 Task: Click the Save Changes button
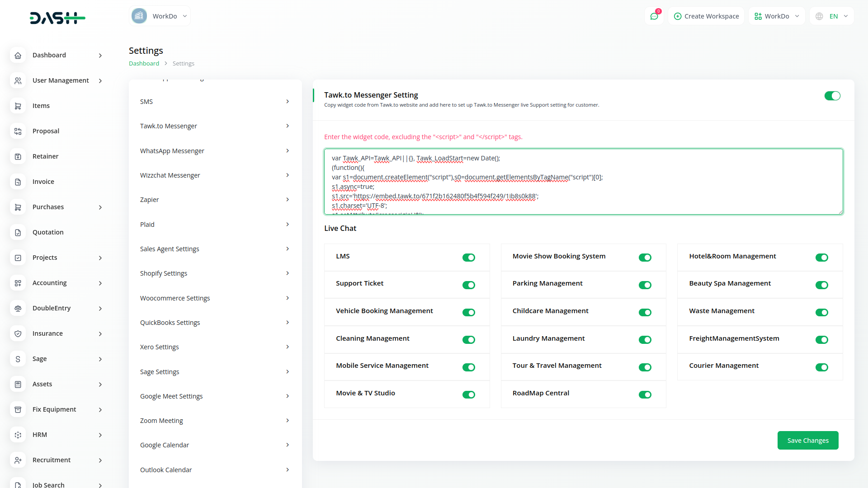tap(807, 441)
